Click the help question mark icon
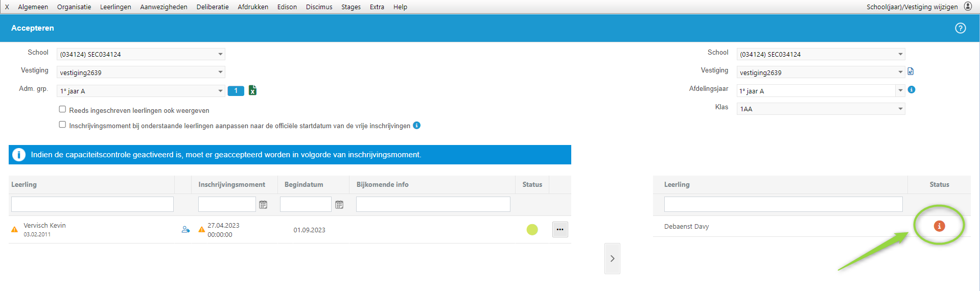Screen dimensions: 980x291 [x=960, y=28]
